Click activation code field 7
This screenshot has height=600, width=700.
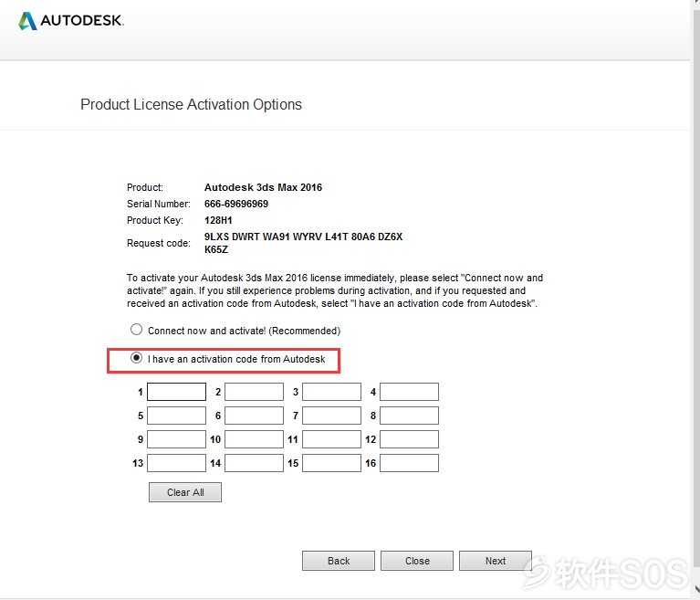point(331,416)
